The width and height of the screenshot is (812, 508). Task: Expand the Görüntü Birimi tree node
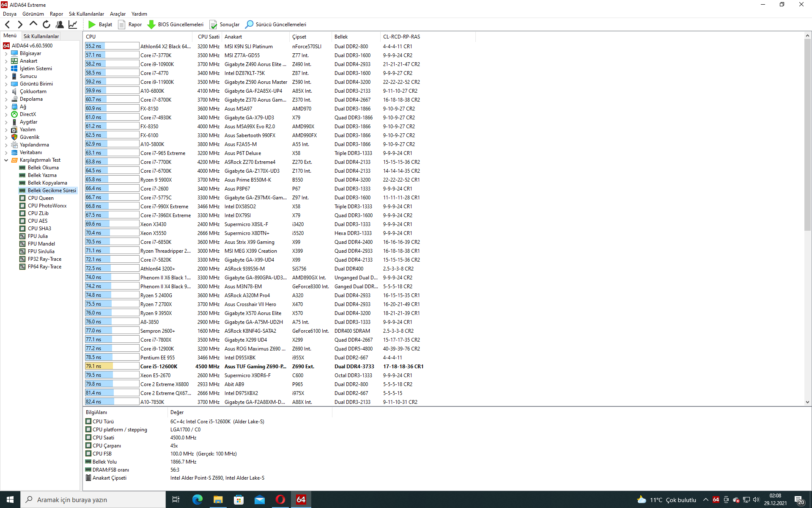(6, 84)
